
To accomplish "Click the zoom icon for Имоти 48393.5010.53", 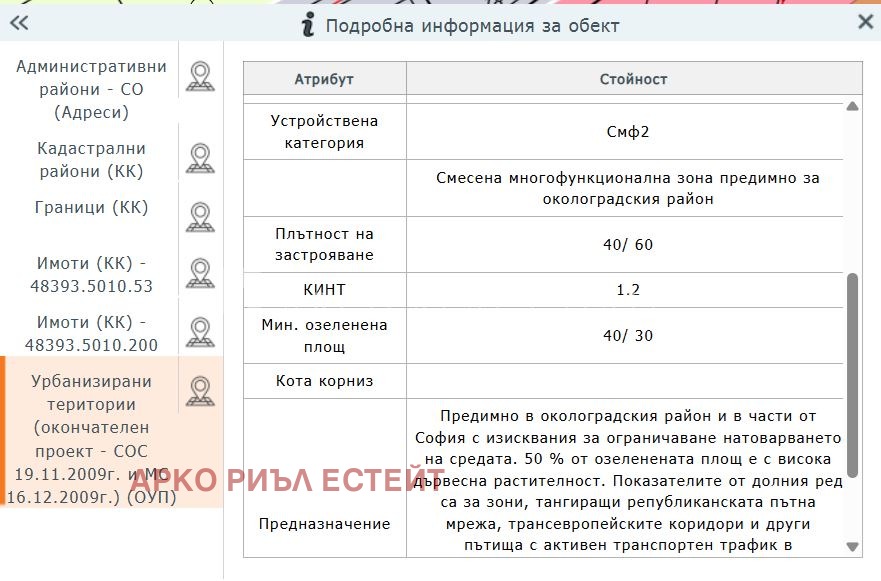I will click(199, 268).
